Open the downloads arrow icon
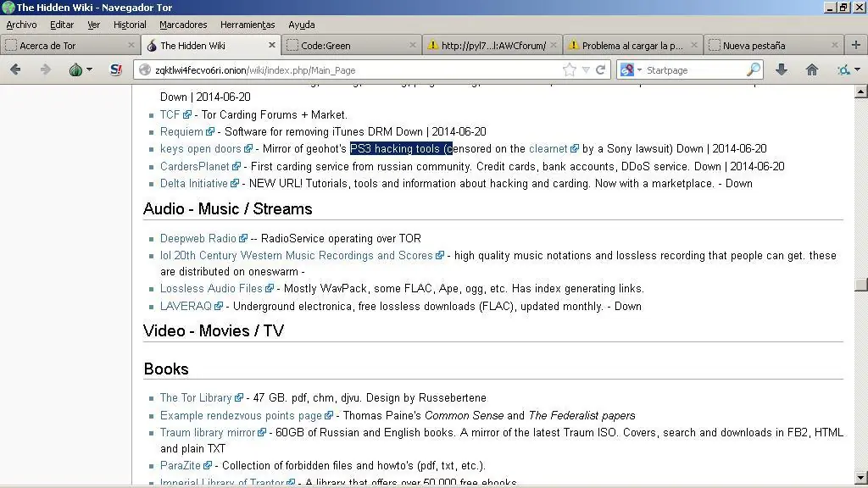868x488 pixels. [x=781, y=69]
